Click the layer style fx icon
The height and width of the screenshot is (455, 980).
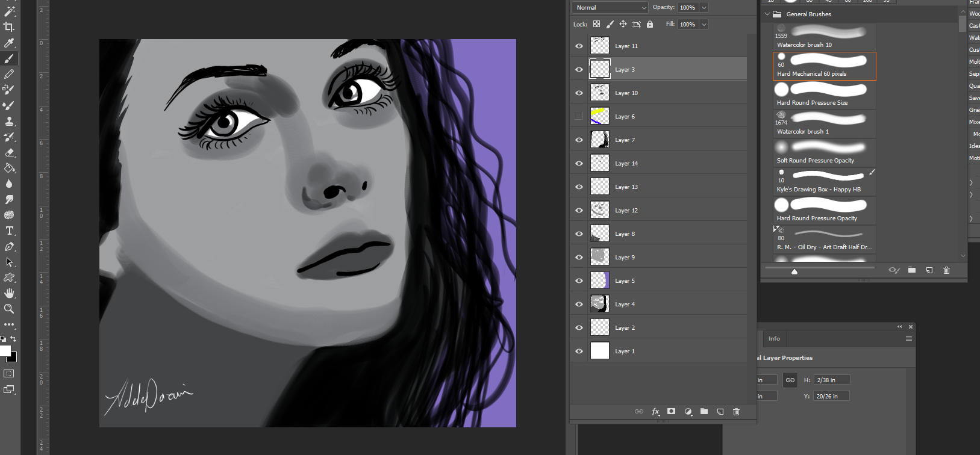tap(655, 412)
